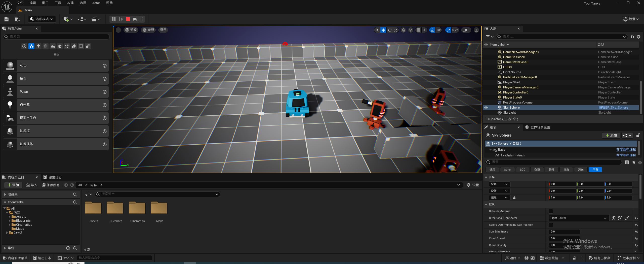644x264 pixels.
Task: Select the translate move tool in viewport
Action: (x=383, y=30)
